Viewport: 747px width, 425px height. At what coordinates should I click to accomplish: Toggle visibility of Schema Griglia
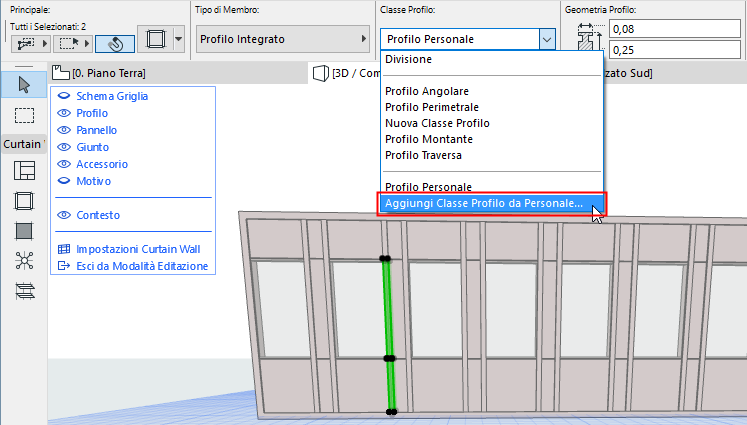point(64,96)
